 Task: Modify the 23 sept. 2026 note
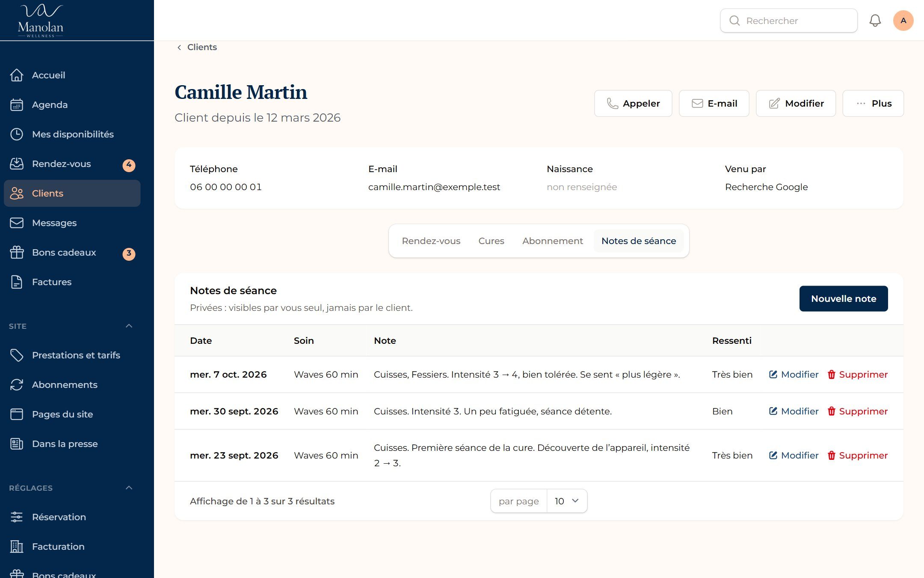[x=794, y=456]
